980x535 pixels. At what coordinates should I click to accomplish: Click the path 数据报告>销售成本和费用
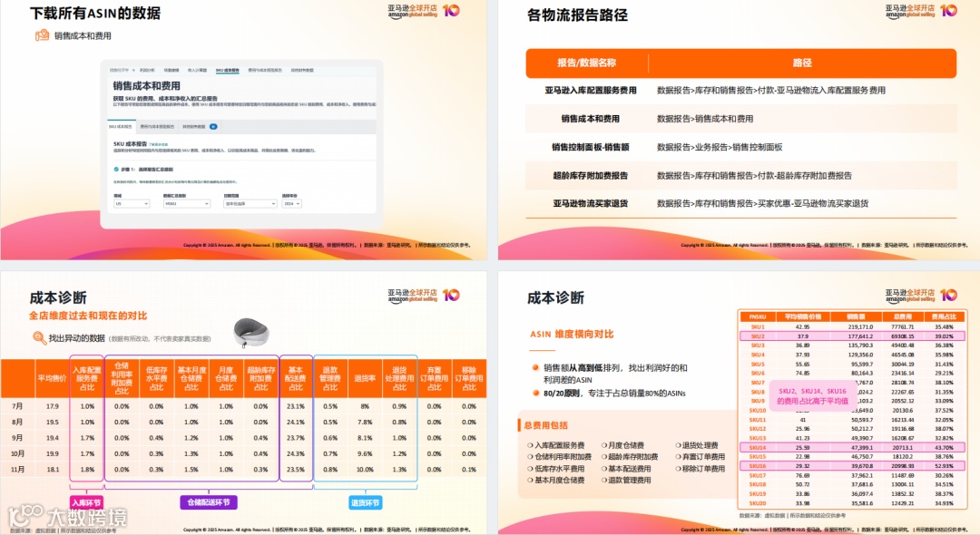[x=705, y=119]
